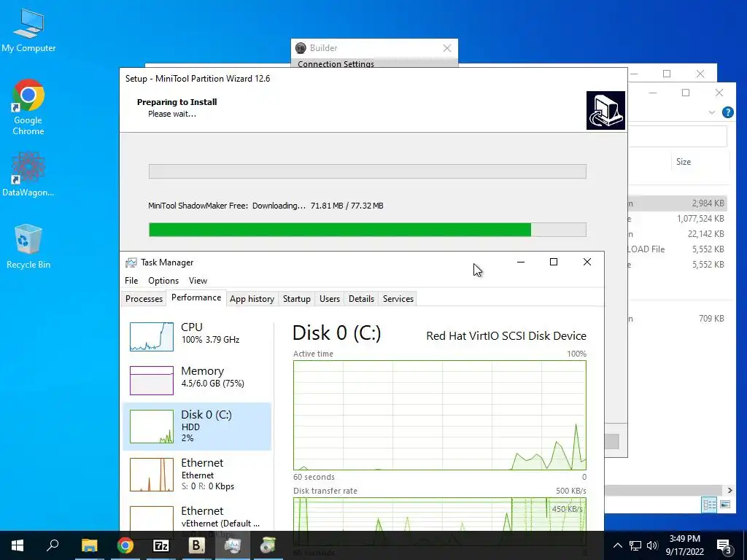Open Task Manager Options menu
The width and height of the screenshot is (747, 560).
(x=163, y=281)
